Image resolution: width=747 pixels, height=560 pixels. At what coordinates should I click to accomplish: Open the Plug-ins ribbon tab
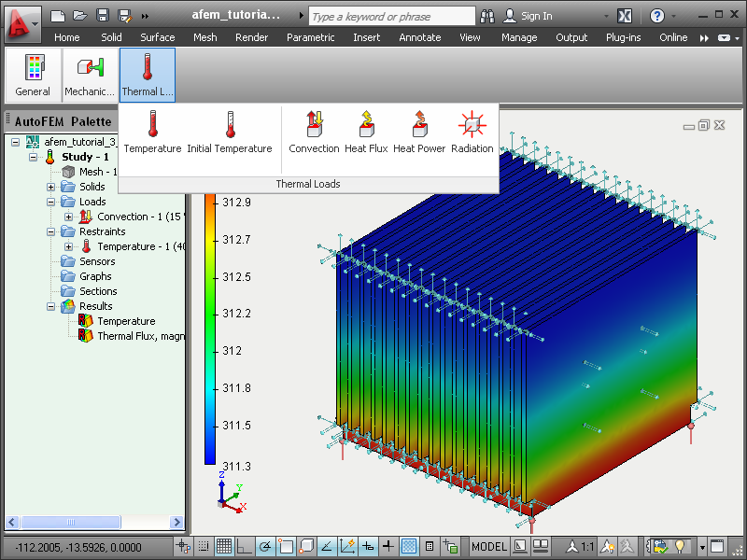tap(623, 37)
